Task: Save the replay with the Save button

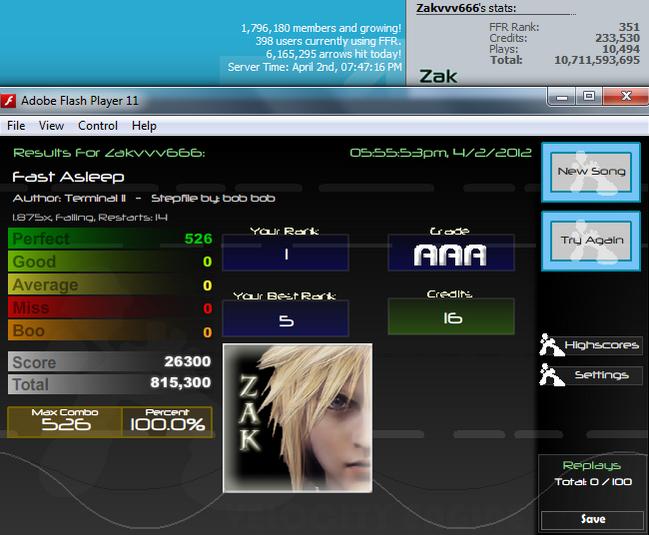Action: click(593, 519)
